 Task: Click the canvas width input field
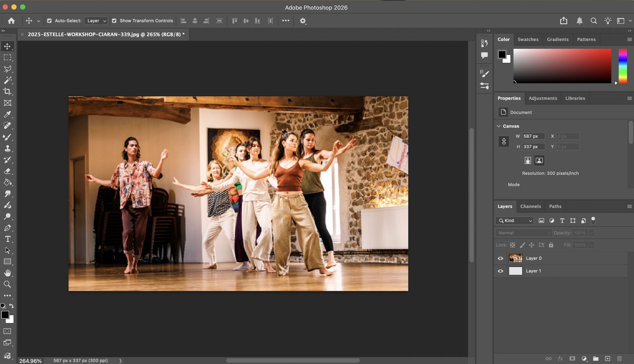click(533, 136)
